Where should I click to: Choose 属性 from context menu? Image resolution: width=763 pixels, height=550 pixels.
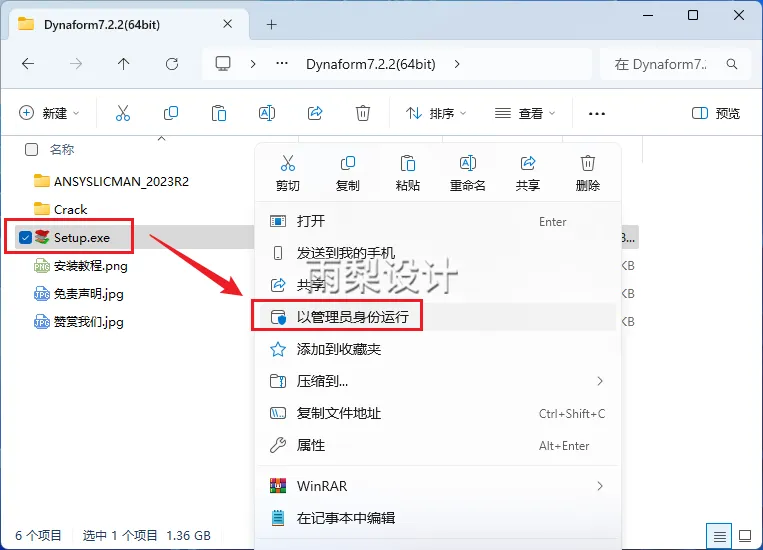tap(436, 445)
